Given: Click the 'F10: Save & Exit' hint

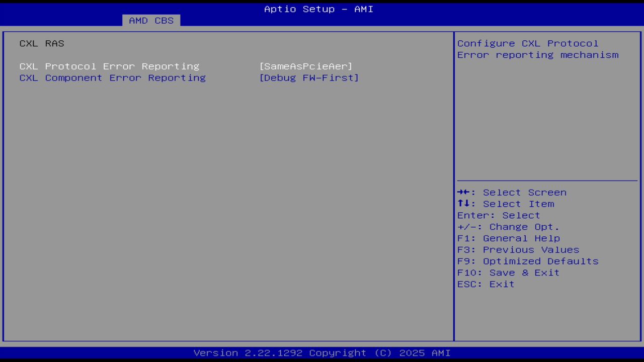Looking at the screenshot, I should [x=508, y=274].
